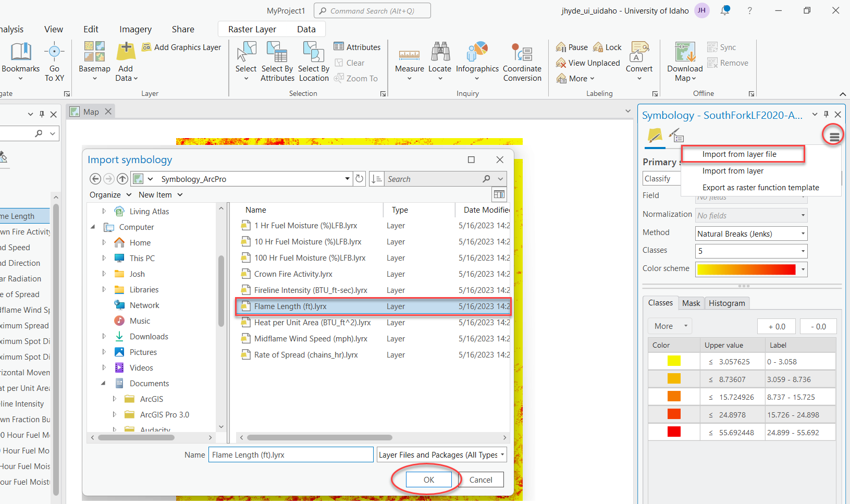Choose Export as raster function template
The width and height of the screenshot is (850, 504).
(760, 187)
